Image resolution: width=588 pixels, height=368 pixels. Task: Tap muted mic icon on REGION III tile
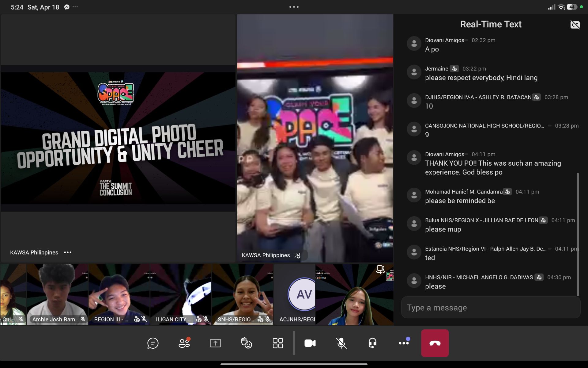point(144,319)
